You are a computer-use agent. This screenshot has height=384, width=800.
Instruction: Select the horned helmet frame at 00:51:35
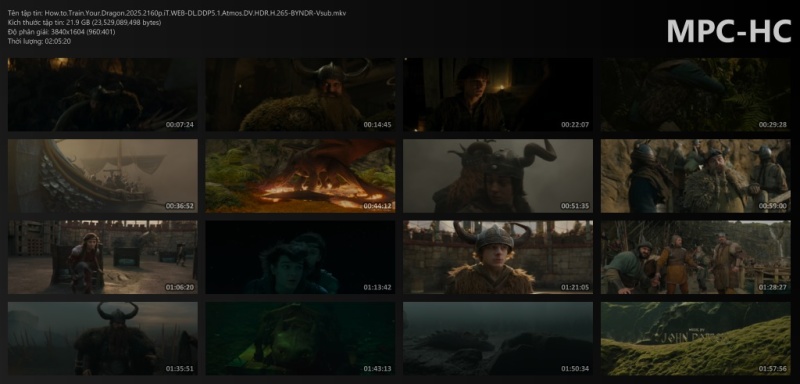pos(498,176)
